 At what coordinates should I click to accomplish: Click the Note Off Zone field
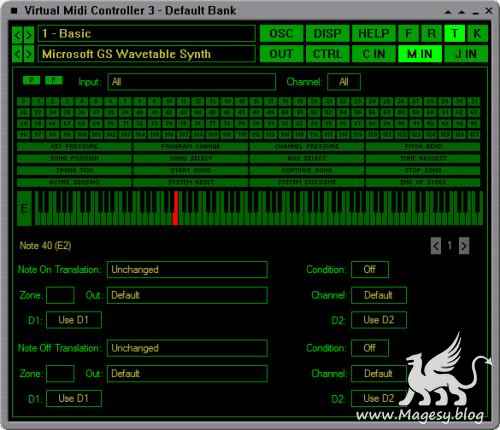(60, 374)
